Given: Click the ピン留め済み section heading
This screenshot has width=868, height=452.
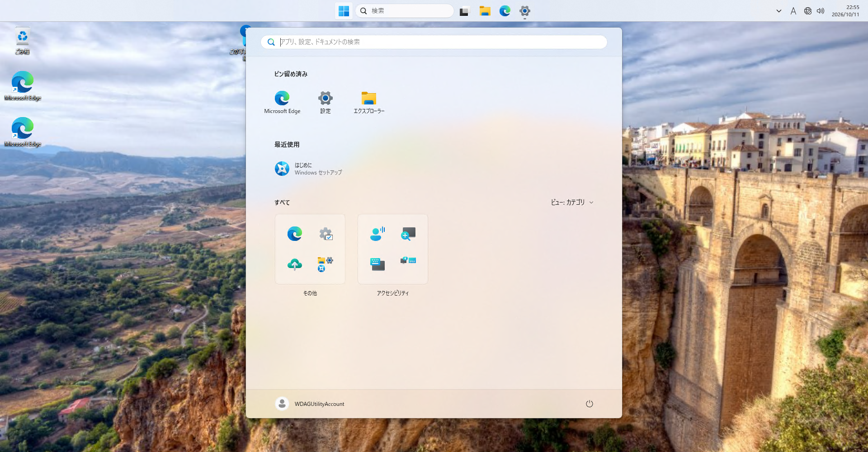Looking at the screenshot, I should pos(291,74).
